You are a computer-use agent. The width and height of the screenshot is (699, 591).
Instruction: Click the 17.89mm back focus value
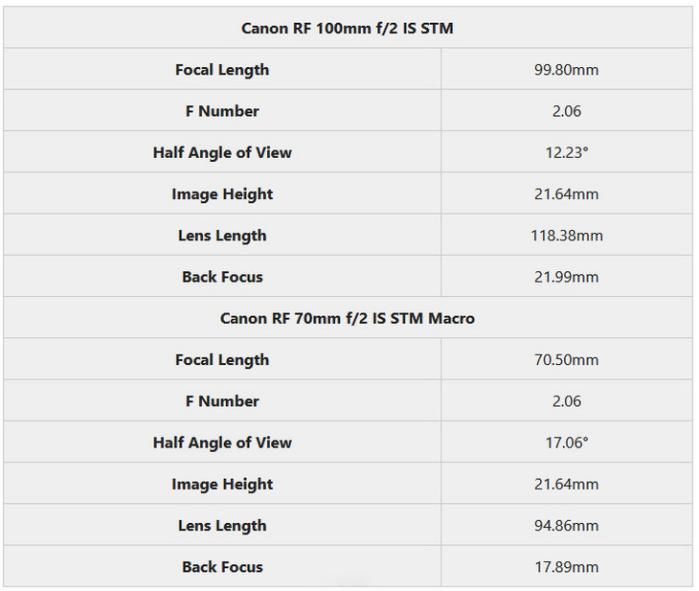pyautogui.click(x=566, y=567)
